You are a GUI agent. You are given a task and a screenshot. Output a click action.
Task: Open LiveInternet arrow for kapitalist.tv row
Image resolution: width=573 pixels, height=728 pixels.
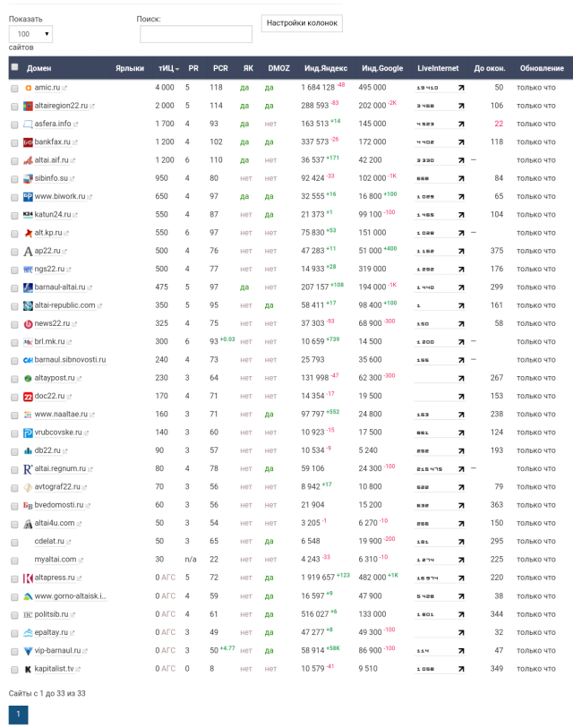(461, 669)
